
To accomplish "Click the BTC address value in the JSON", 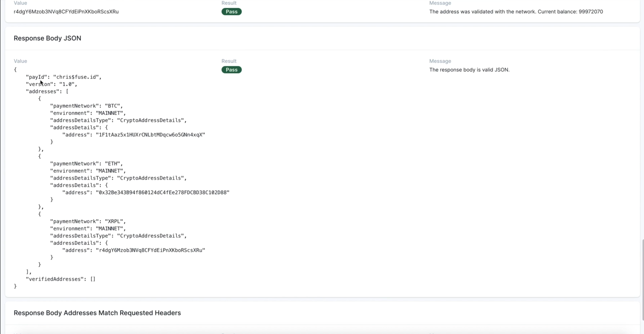I will pyautogui.click(x=150, y=135).
